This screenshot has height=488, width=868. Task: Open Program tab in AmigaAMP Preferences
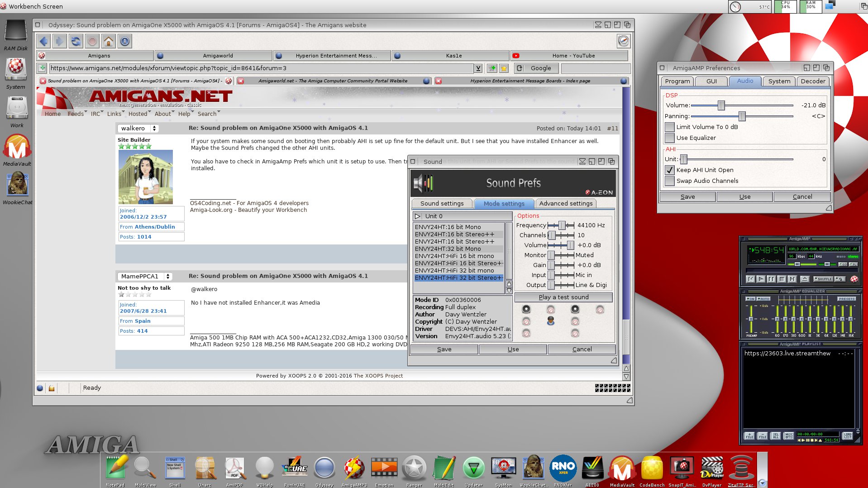677,81
